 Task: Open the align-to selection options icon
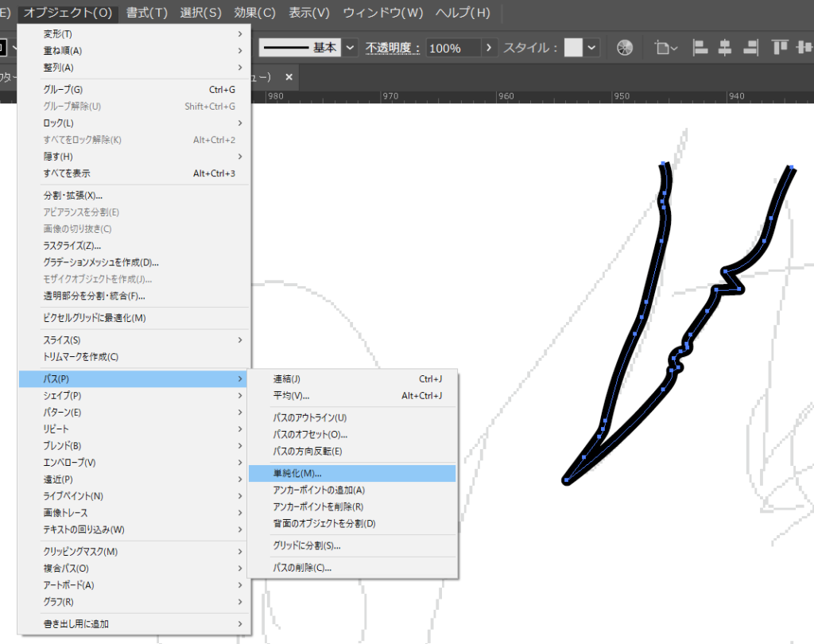[x=665, y=48]
